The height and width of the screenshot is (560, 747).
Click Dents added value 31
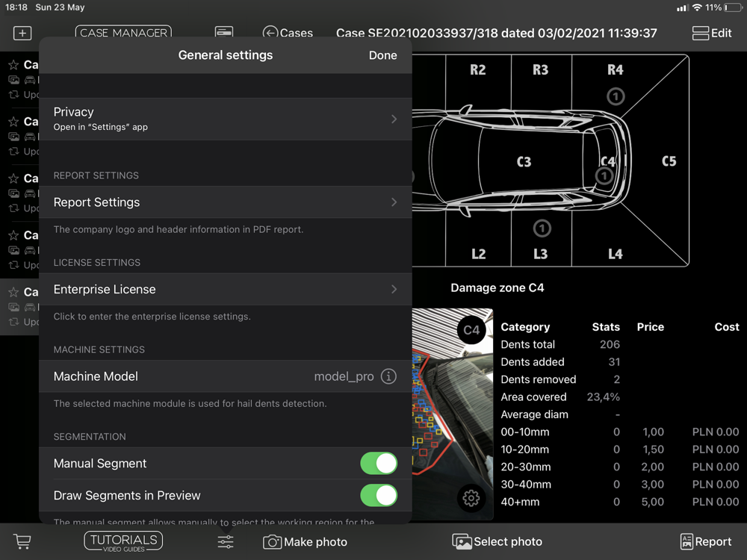point(615,362)
